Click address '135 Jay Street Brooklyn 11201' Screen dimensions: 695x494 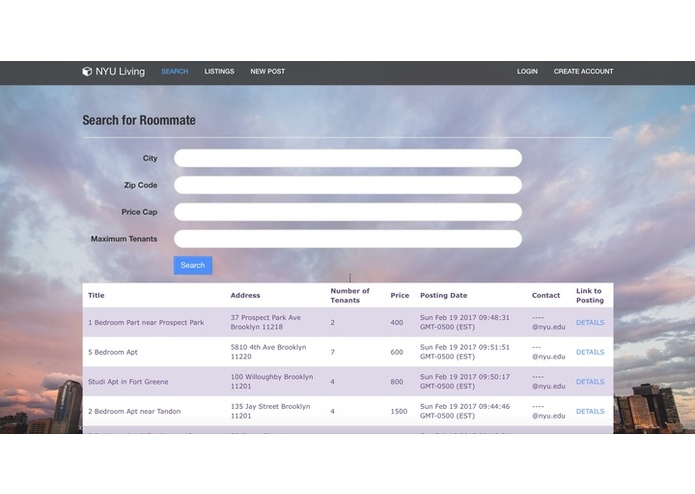pos(270,411)
